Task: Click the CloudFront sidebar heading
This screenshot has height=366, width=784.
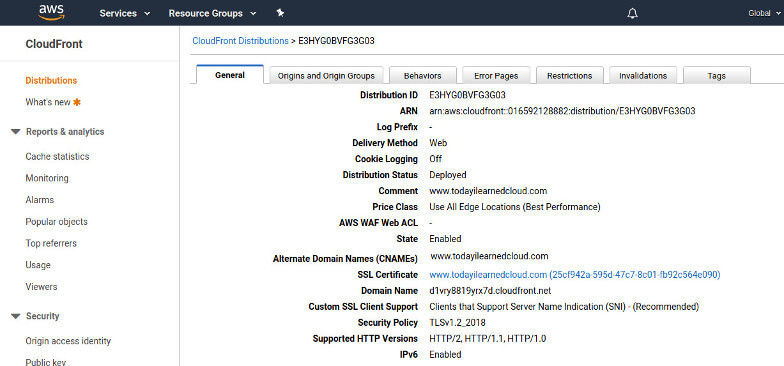Action: click(54, 44)
